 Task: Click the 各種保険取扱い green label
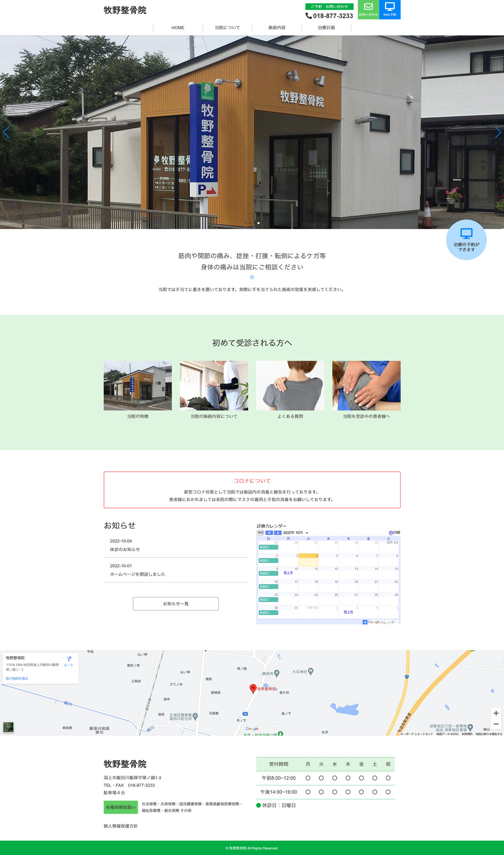(121, 807)
